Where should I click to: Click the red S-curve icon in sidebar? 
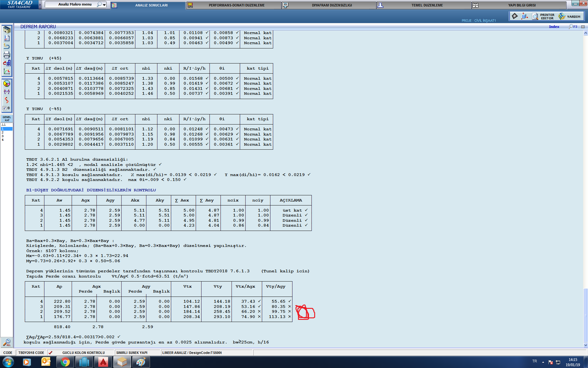(7, 100)
